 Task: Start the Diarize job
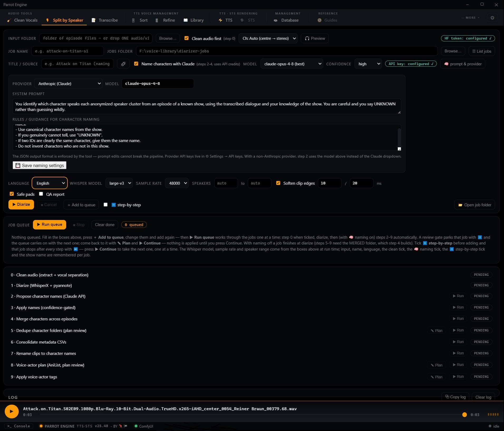[x=21, y=205]
